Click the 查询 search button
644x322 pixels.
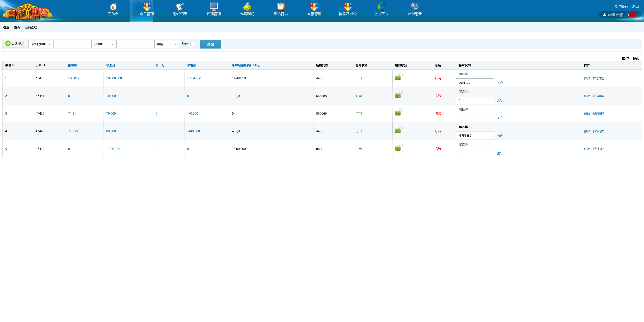[210, 44]
